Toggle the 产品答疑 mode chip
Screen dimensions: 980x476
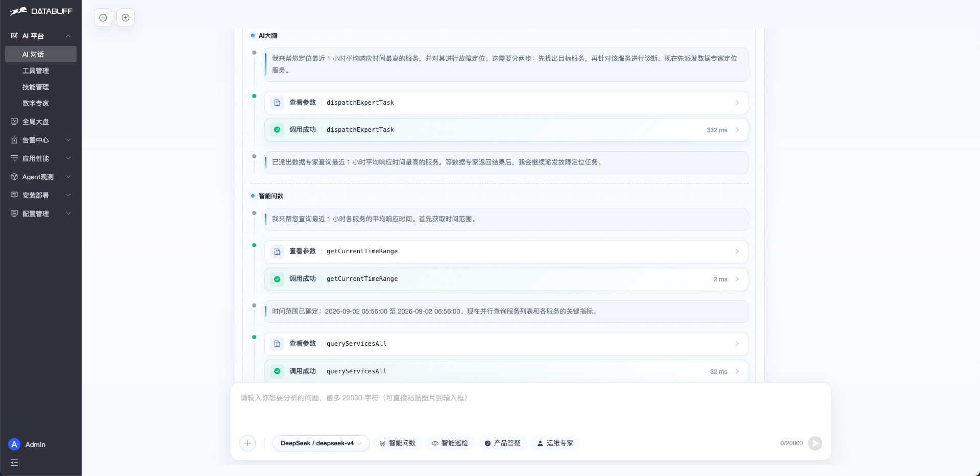[x=502, y=443]
